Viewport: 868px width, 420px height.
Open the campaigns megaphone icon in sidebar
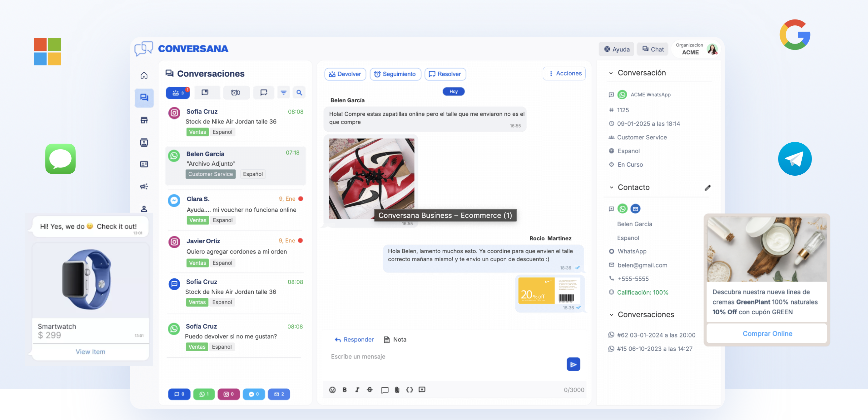click(x=144, y=186)
